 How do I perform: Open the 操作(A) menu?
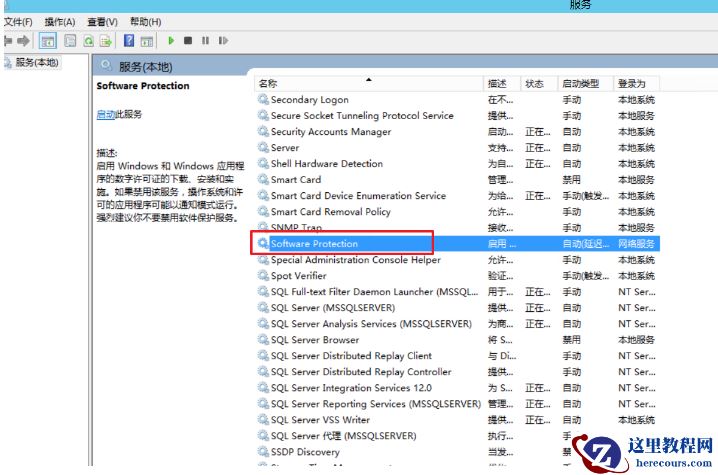click(x=60, y=22)
